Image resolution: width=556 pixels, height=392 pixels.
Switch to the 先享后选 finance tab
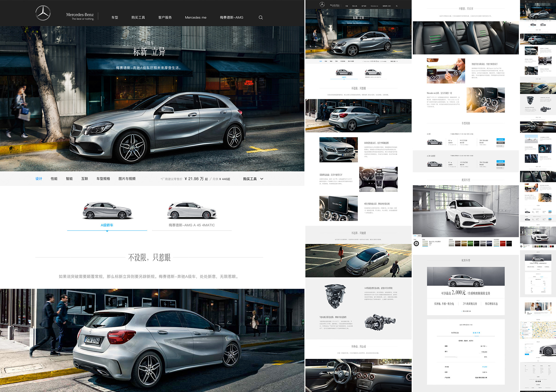point(455,333)
